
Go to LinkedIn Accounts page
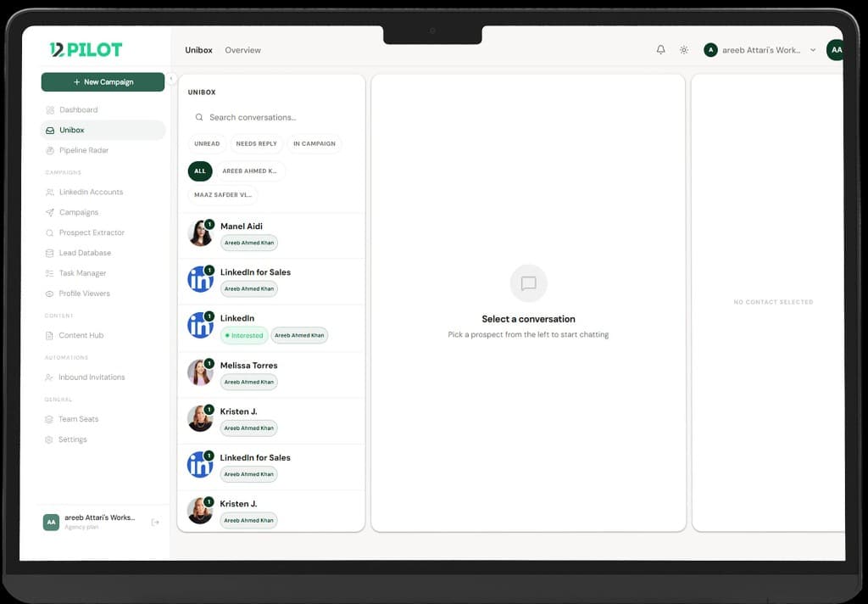coord(103,192)
